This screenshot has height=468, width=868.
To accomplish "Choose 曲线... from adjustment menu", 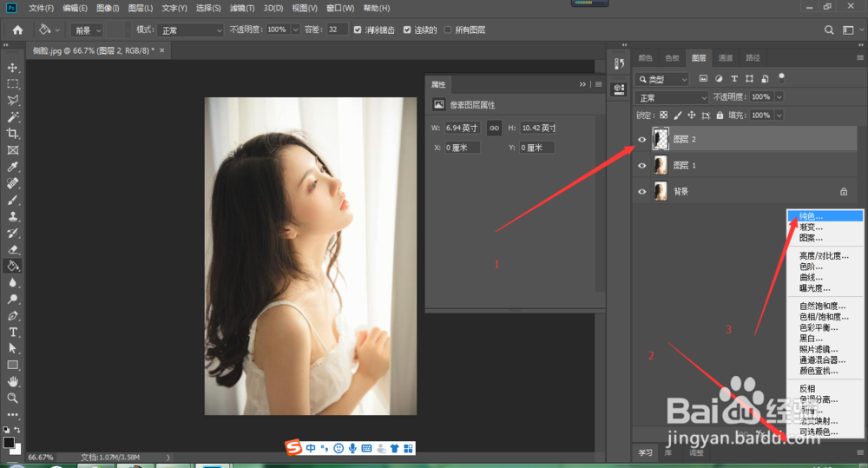I will (x=825, y=278).
